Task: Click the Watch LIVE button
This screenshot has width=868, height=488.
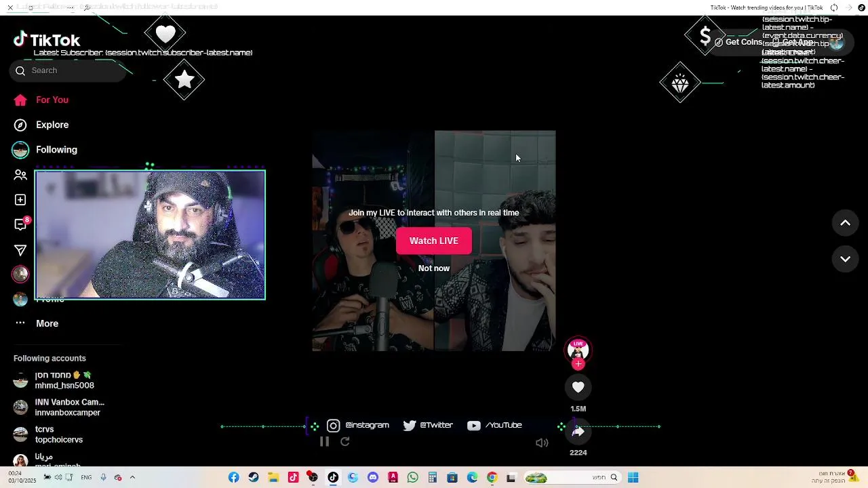Action: (434, 241)
